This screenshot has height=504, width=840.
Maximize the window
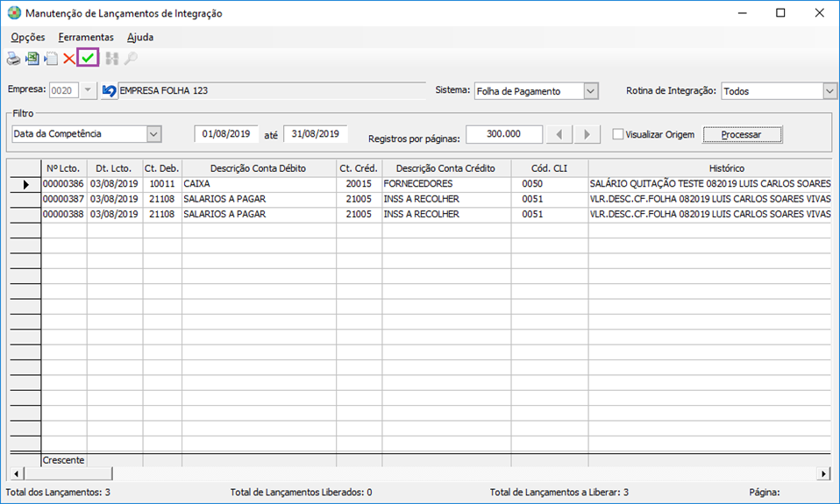click(780, 13)
